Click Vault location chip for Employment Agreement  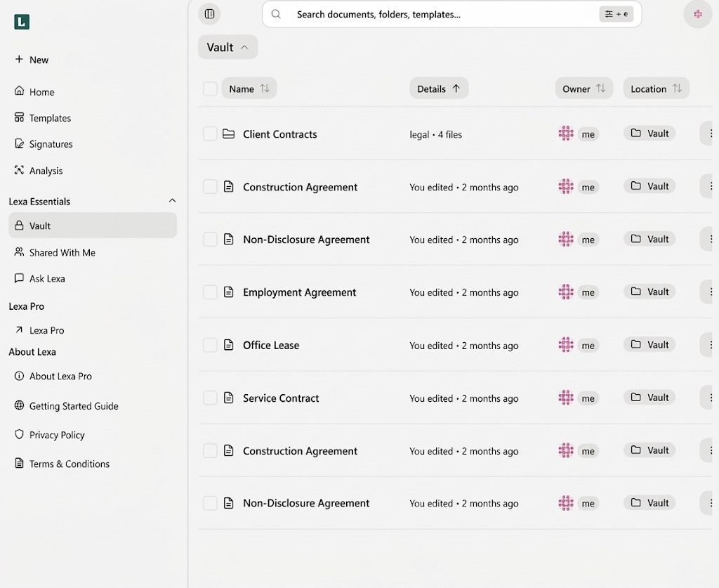[x=649, y=292]
